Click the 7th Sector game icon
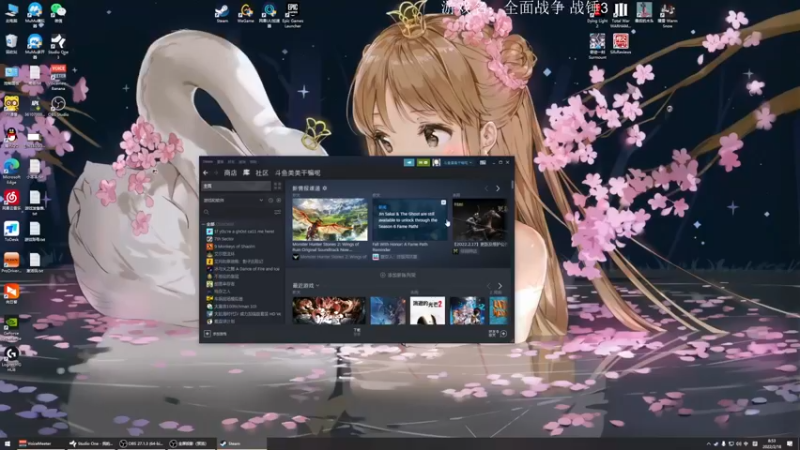Screen dimensions: 800x450 click(x=209, y=239)
